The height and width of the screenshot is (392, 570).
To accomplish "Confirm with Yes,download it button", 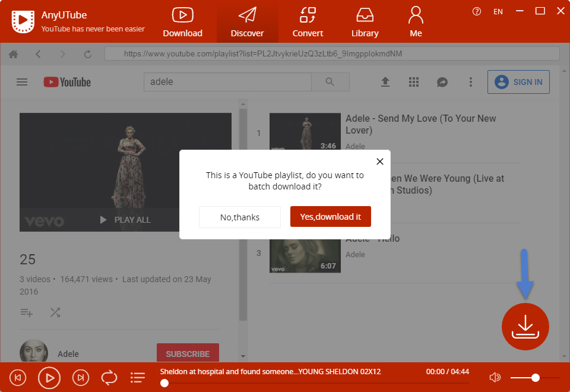I will [x=331, y=217].
